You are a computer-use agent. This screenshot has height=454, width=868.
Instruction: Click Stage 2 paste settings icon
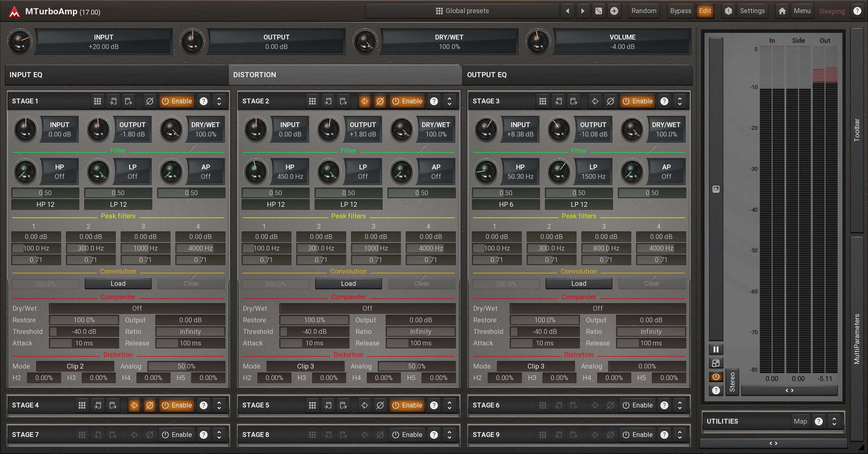[x=343, y=101]
